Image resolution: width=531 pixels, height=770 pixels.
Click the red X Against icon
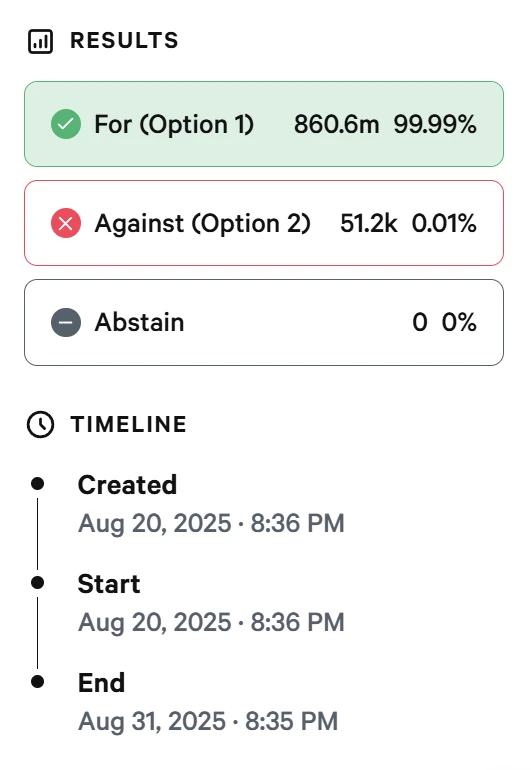click(66, 223)
